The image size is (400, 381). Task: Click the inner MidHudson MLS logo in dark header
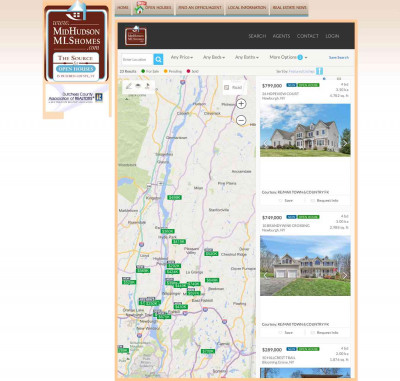coord(136,36)
